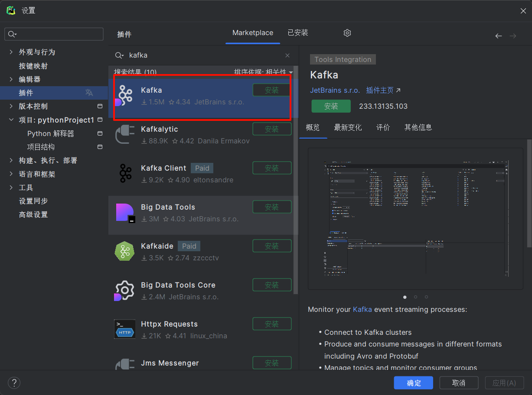Screen dimensions: 532x395
Task: Select 按键映射 in the settings tree
Action: click(33, 66)
